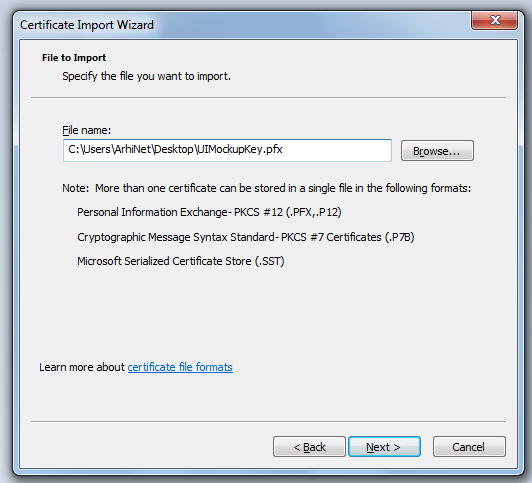
Task: Click the "Specify the file you want to import" text
Action: (146, 76)
